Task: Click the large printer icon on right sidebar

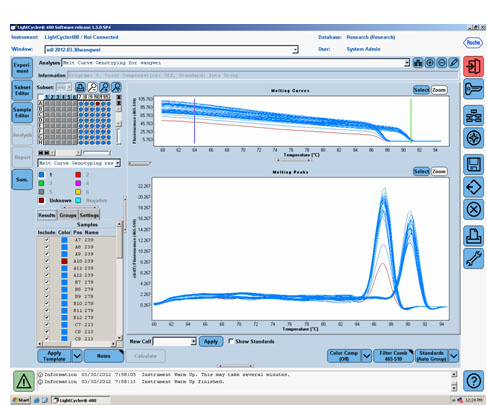Action: [473, 236]
